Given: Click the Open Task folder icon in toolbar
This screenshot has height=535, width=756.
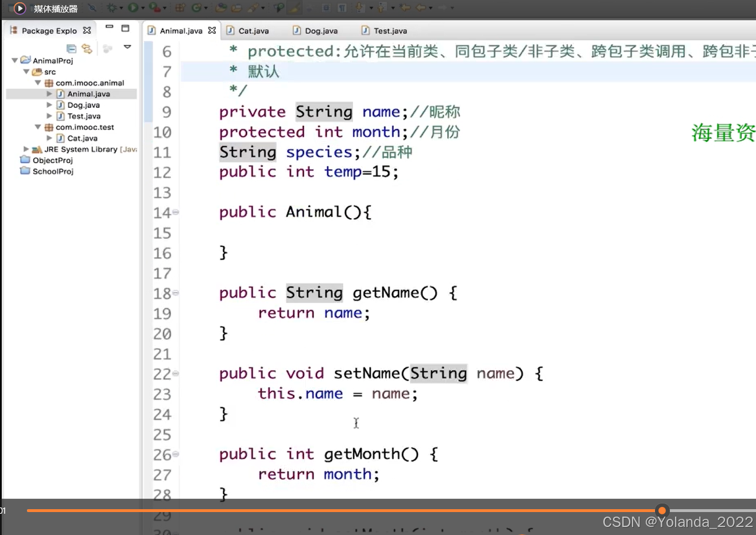Looking at the screenshot, I should pyautogui.click(x=237, y=8).
